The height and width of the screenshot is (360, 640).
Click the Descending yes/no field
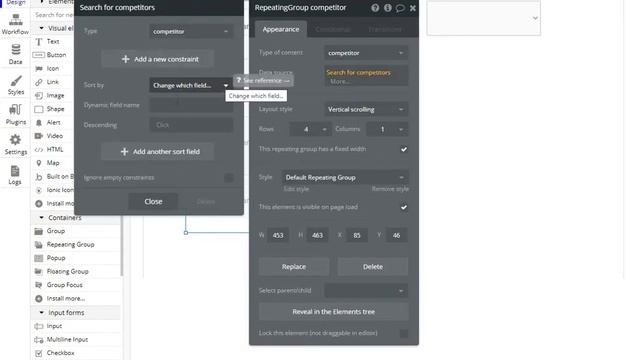point(191,125)
